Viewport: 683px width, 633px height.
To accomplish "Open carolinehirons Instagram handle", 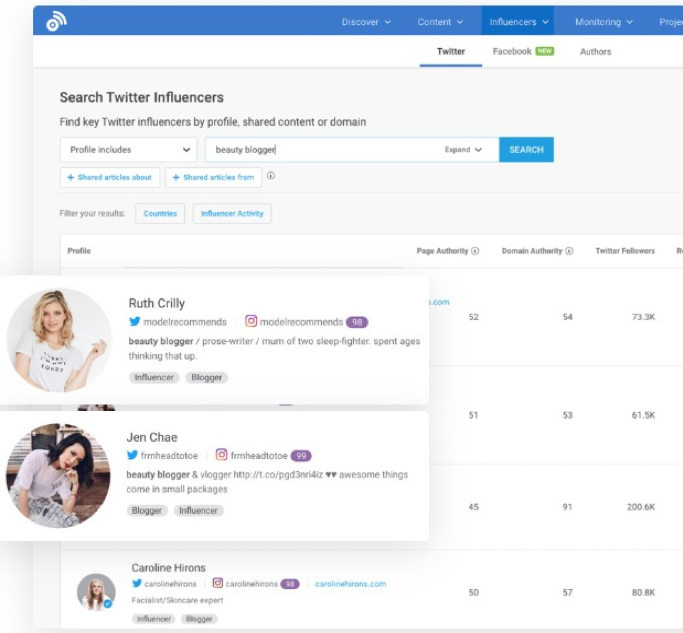I will pos(252,584).
